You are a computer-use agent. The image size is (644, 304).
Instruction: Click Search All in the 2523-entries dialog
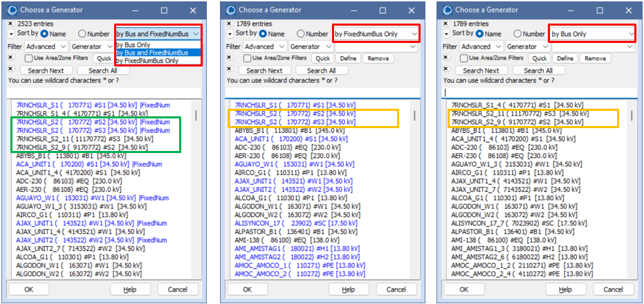[x=103, y=71]
